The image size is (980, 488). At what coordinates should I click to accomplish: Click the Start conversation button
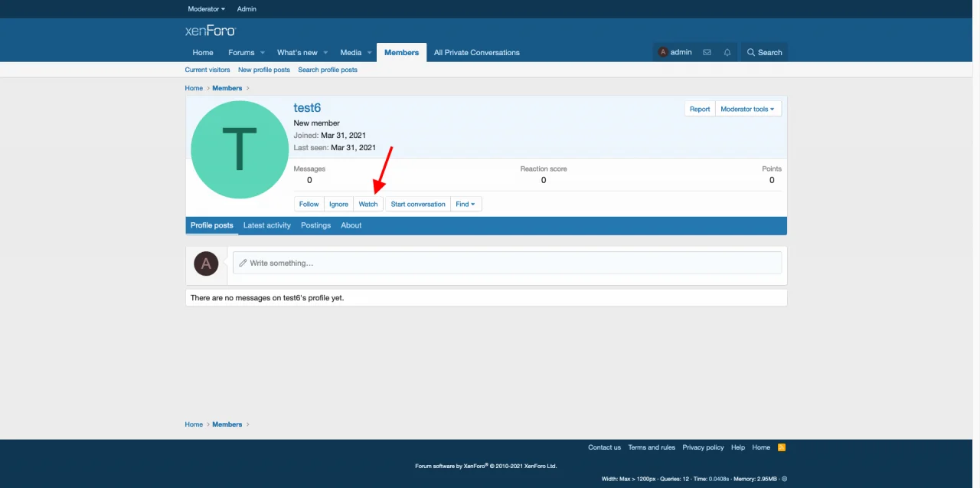(418, 205)
